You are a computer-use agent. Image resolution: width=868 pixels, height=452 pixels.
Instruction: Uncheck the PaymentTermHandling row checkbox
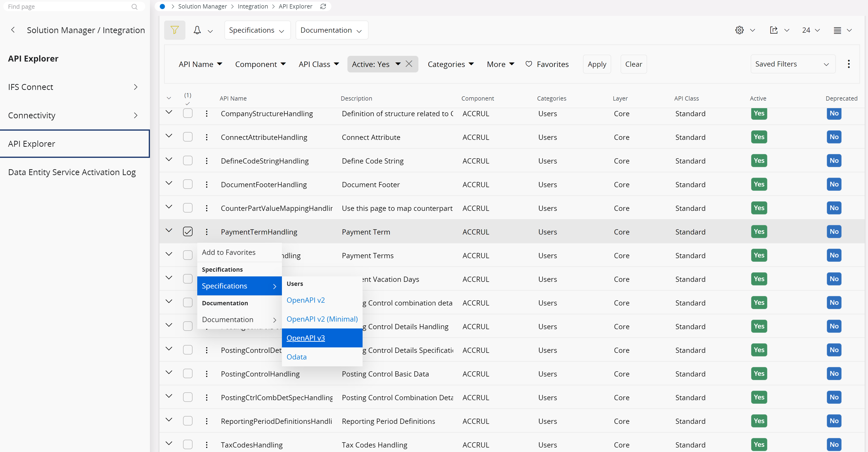tap(188, 232)
